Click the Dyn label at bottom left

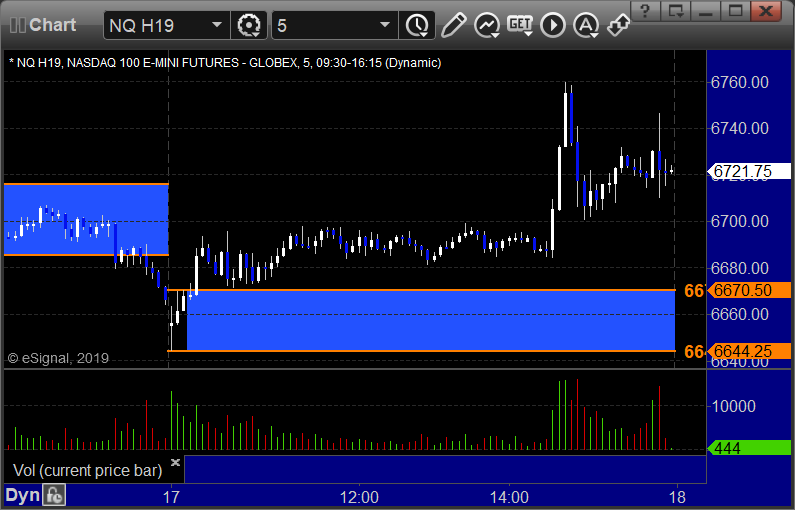click(22, 495)
